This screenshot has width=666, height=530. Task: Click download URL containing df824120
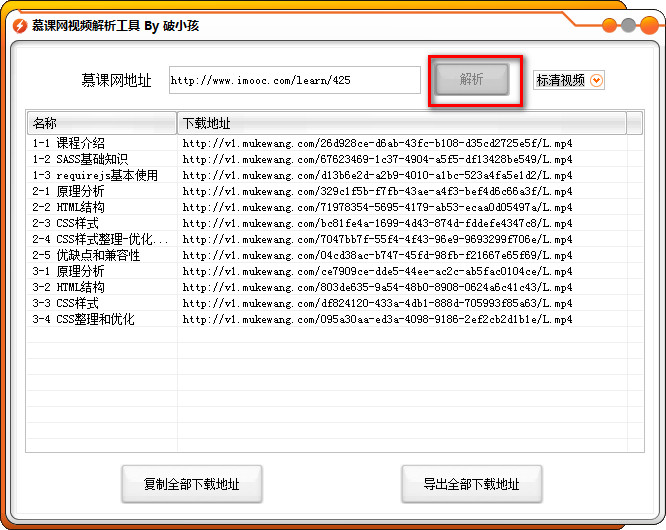pyautogui.click(x=377, y=304)
